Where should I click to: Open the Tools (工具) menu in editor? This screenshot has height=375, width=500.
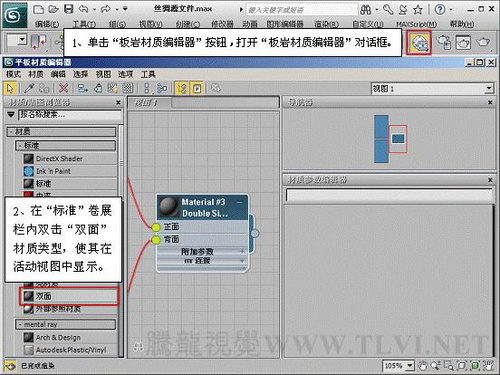pos(148,74)
